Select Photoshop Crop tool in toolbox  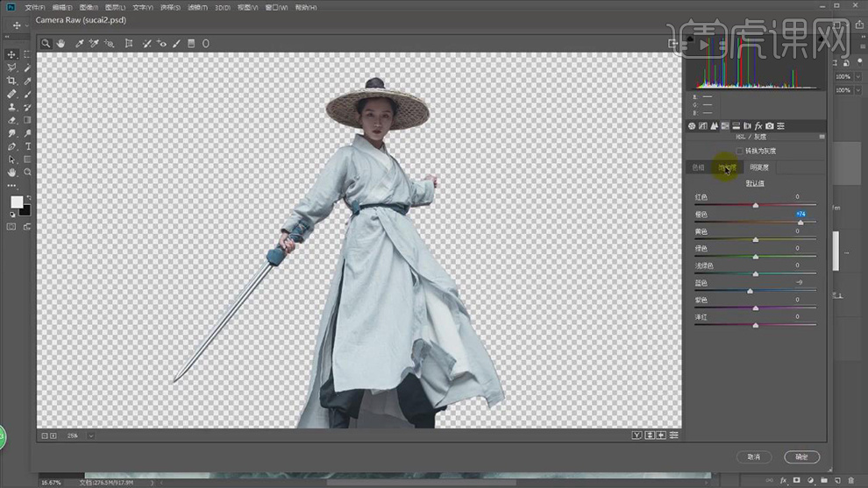click(11, 81)
